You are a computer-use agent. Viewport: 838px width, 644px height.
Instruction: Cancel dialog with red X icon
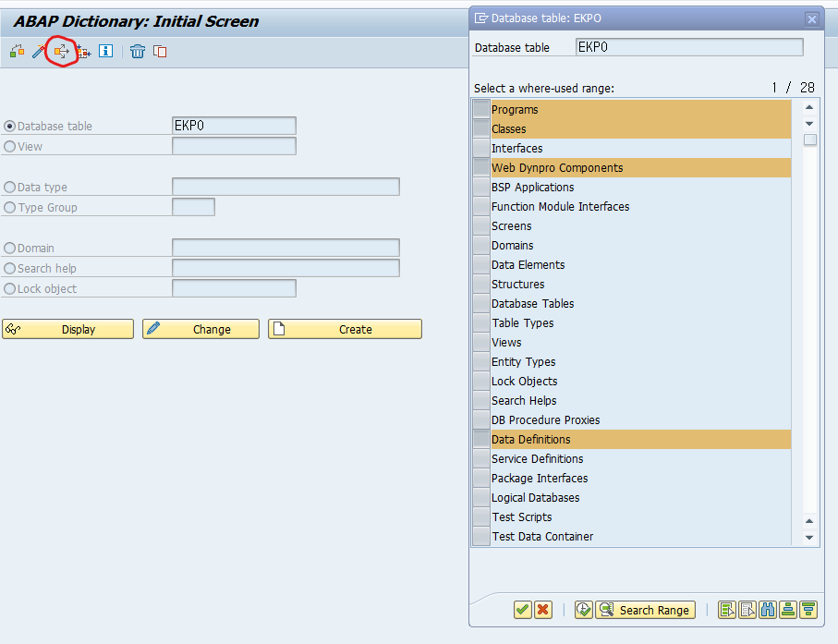coord(543,610)
